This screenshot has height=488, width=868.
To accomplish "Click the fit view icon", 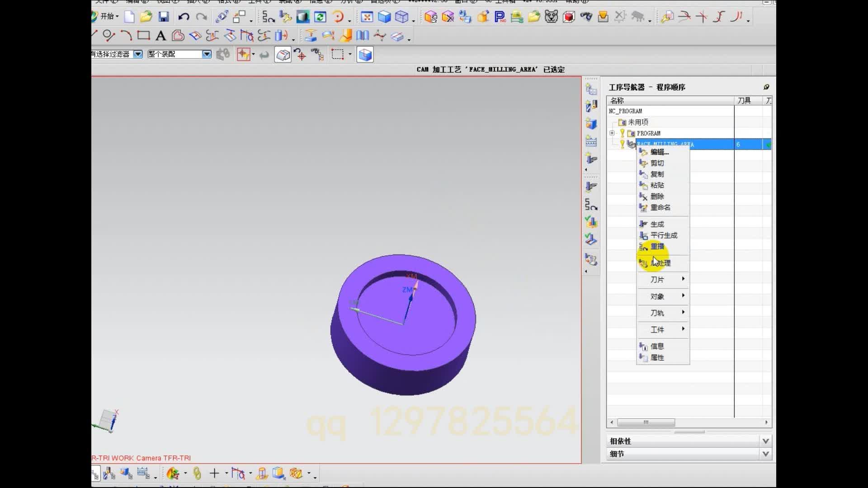I will point(367,17).
